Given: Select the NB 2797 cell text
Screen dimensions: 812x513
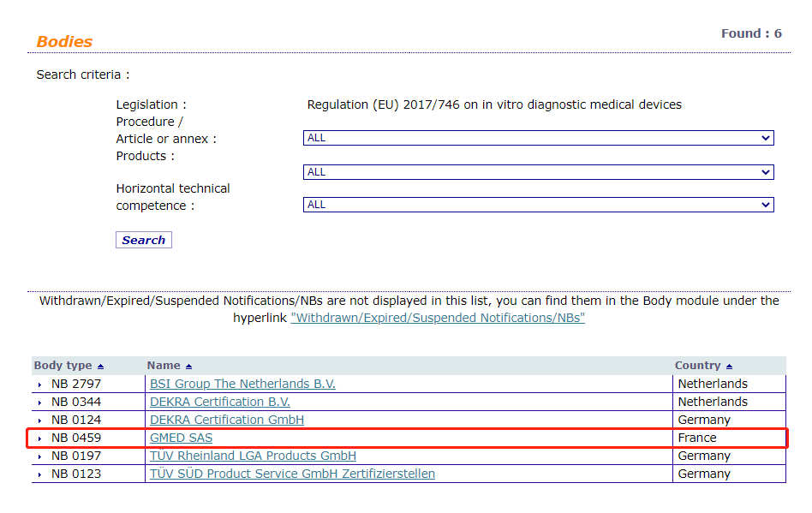Looking at the screenshot, I should 76,384.
